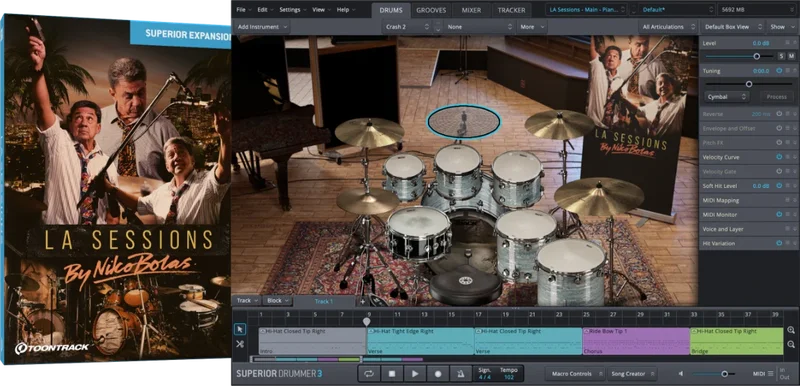This screenshot has width=800, height=386.
Task: Click the Process button
Action: [x=777, y=96]
